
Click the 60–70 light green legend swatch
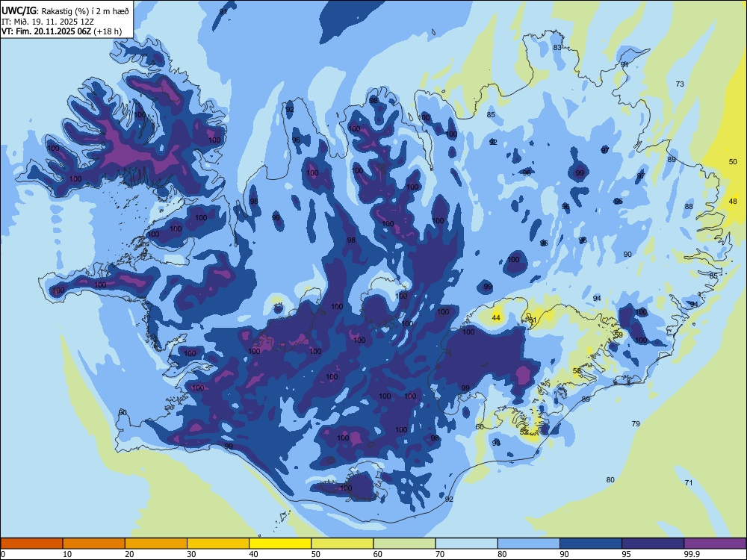(404, 544)
